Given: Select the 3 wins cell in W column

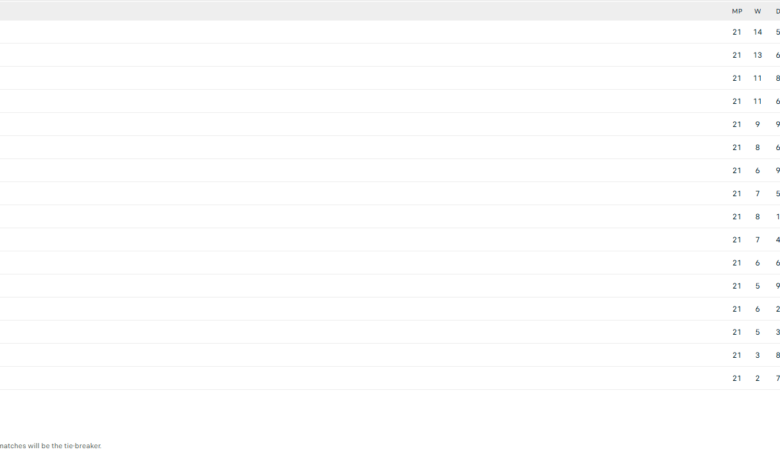Looking at the screenshot, I should pyautogui.click(x=757, y=355).
